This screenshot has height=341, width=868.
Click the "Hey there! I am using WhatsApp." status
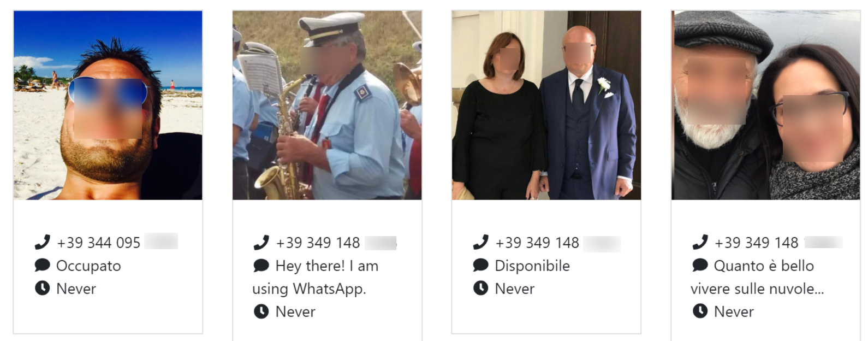[x=316, y=277]
